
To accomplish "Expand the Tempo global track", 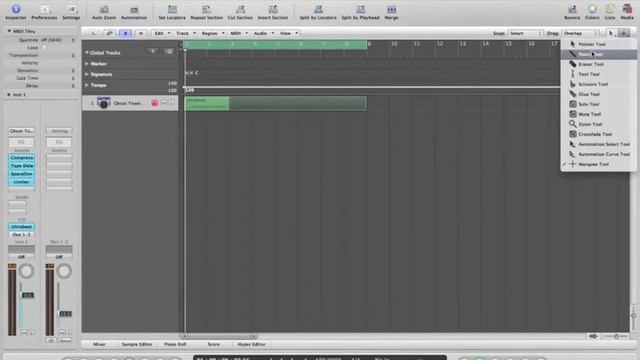I will [x=87, y=85].
